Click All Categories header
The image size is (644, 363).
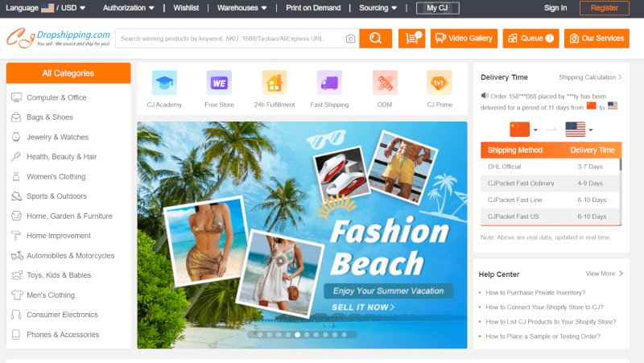click(x=68, y=73)
